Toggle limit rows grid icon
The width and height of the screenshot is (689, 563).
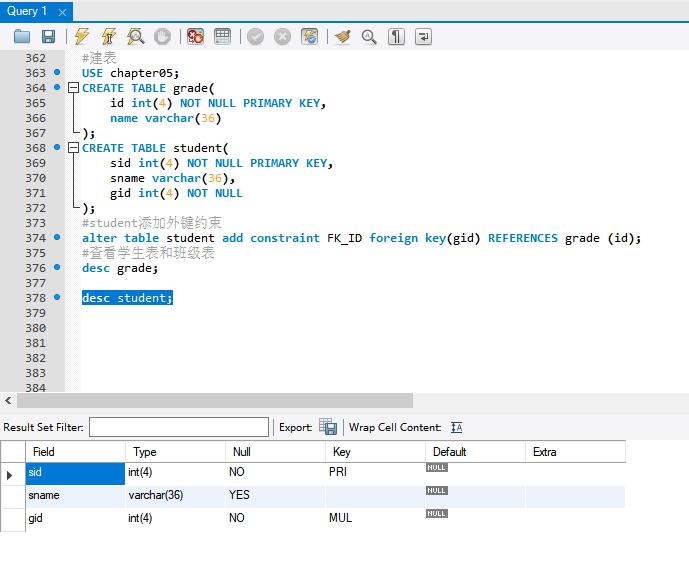click(x=222, y=36)
